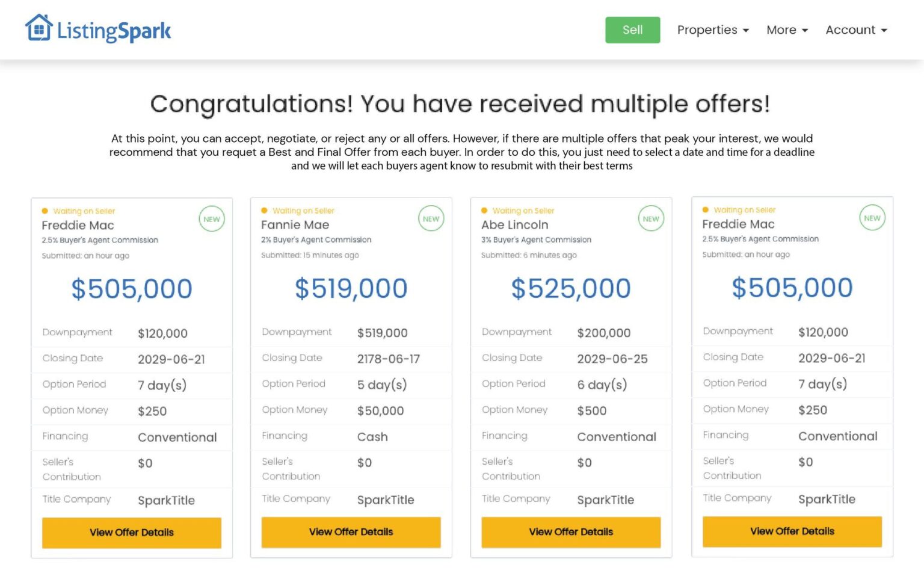Select the $525,000 price on Abe Lincoln's offer
The height and width of the screenshot is (585, 924).
[x=570, y=288]
